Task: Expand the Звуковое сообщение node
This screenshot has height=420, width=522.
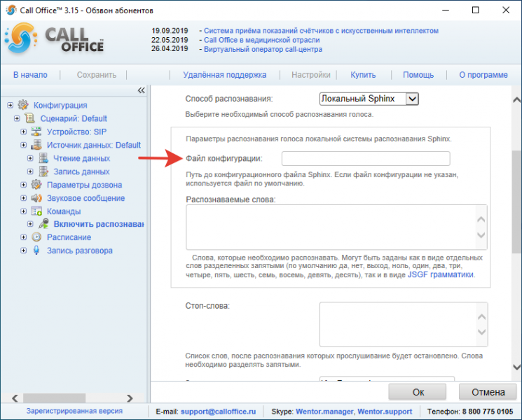Action: pos(24,198)
